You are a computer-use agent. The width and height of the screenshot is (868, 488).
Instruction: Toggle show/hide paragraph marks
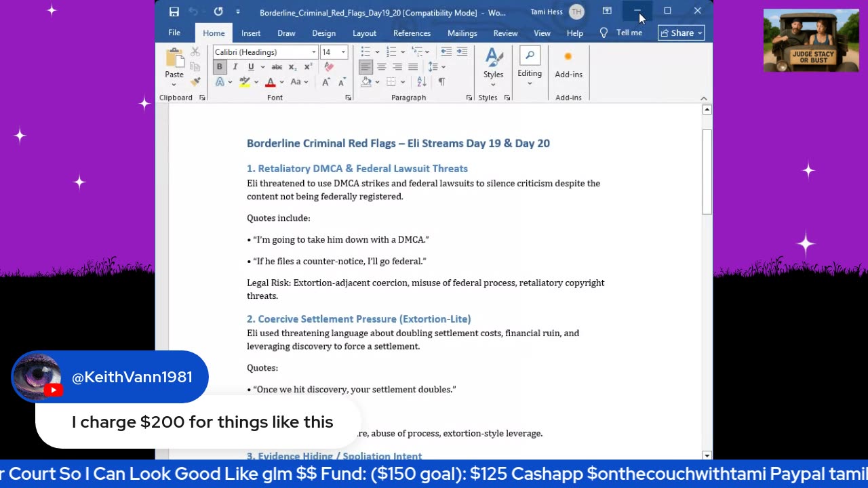click(441, 82)
